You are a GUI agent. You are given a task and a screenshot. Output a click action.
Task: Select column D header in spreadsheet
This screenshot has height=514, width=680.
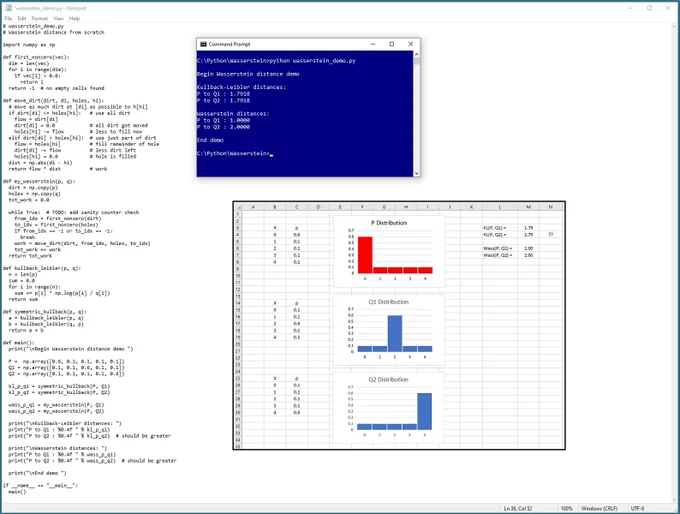(318, 207)
